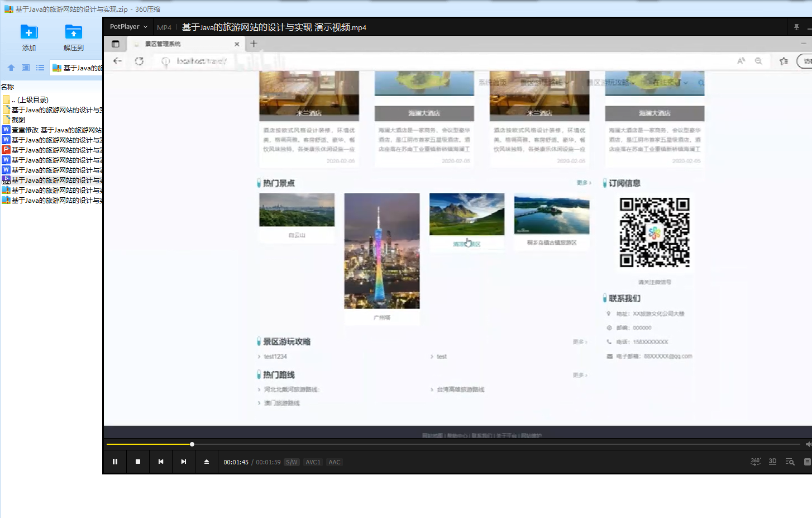The width and height of the screenshot is (812, 518).
Task: Open the 澳门旅游路线 route link
Action: tap(282, 403)
